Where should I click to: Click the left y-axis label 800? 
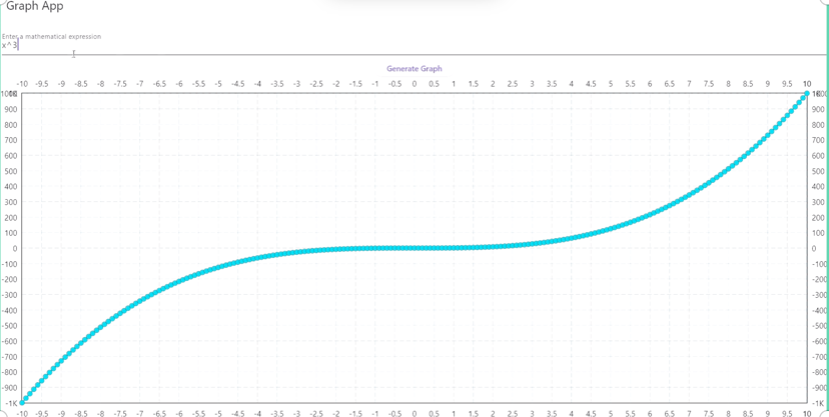11,125
